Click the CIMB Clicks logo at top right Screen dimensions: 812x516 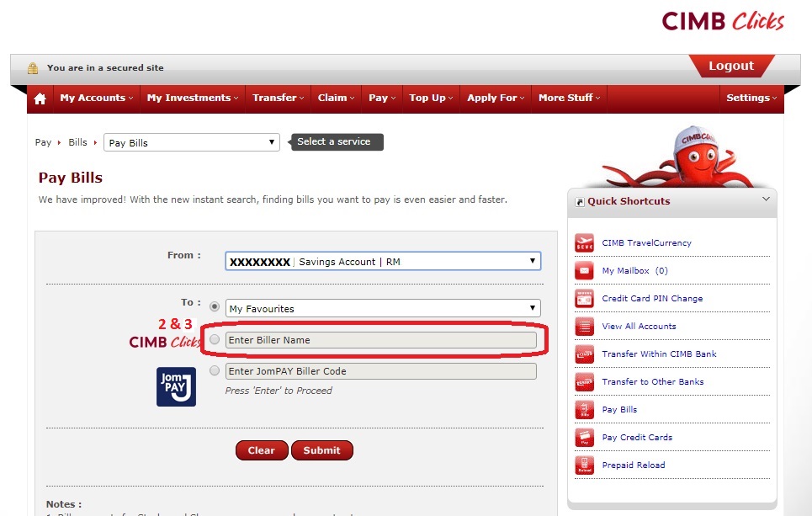pos(723,22)
